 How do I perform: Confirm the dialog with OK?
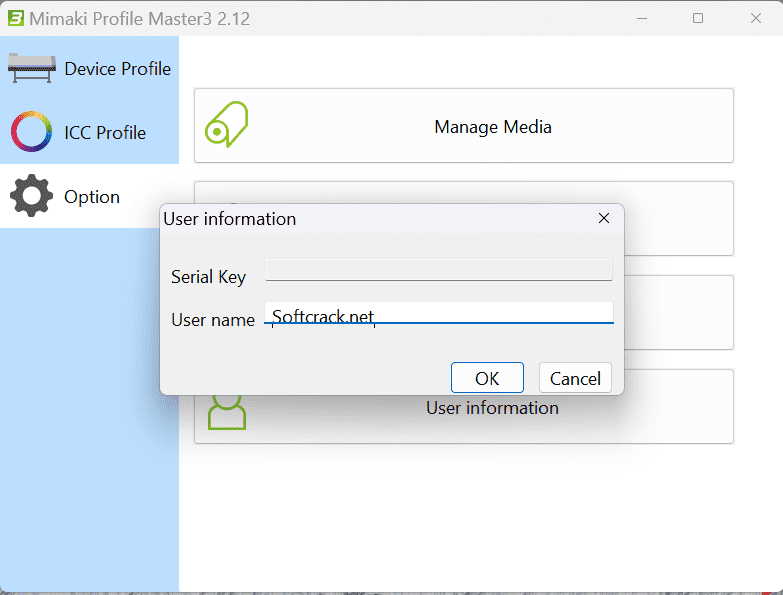coord(487,378)
